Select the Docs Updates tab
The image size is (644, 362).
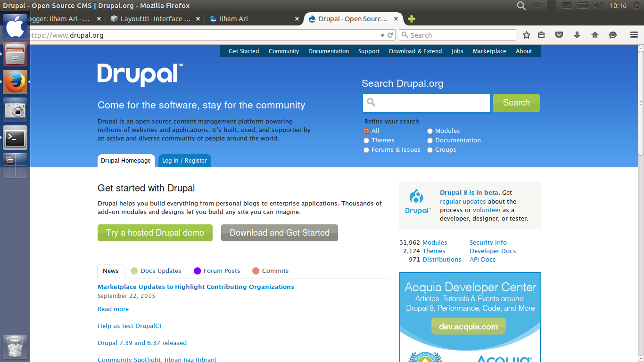coord(156,271)
